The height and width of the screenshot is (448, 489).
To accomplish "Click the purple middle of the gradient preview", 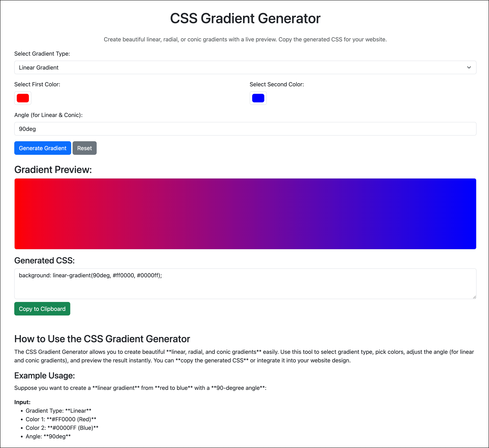I will click(x=245, y=214).
